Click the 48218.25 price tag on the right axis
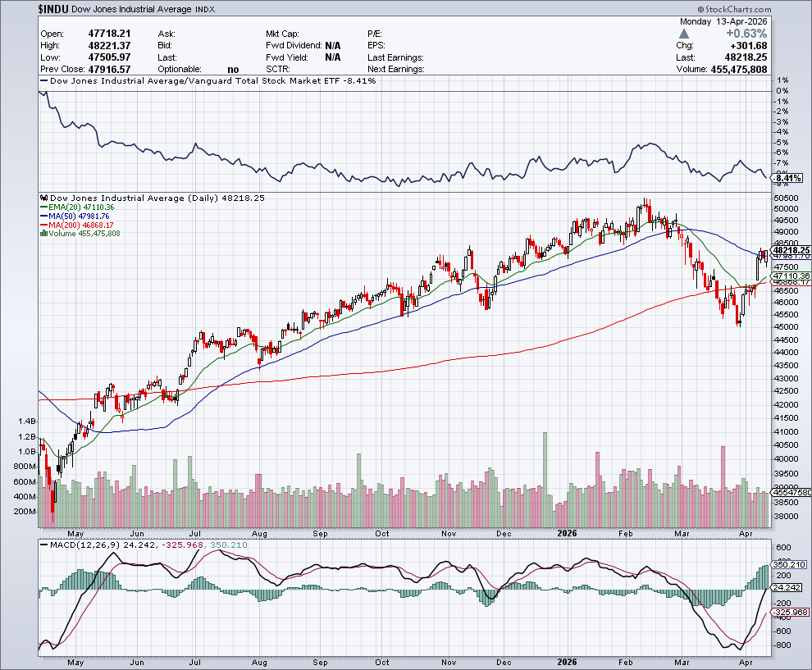 791,250
